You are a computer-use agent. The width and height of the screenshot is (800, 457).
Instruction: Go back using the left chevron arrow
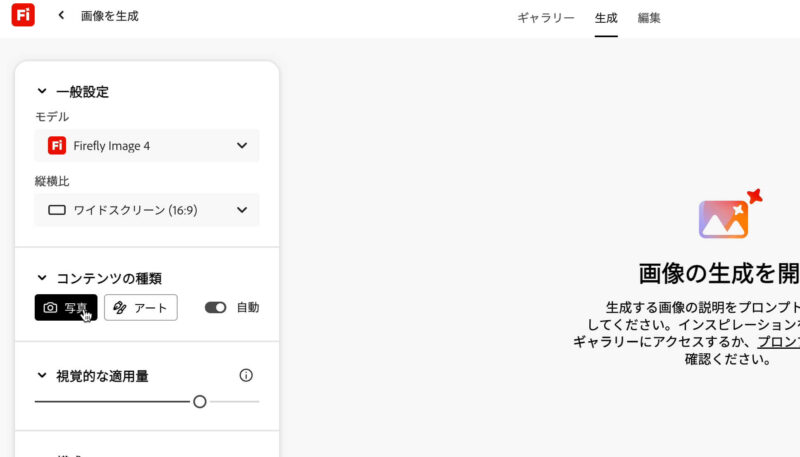click(x=61, y=15)
